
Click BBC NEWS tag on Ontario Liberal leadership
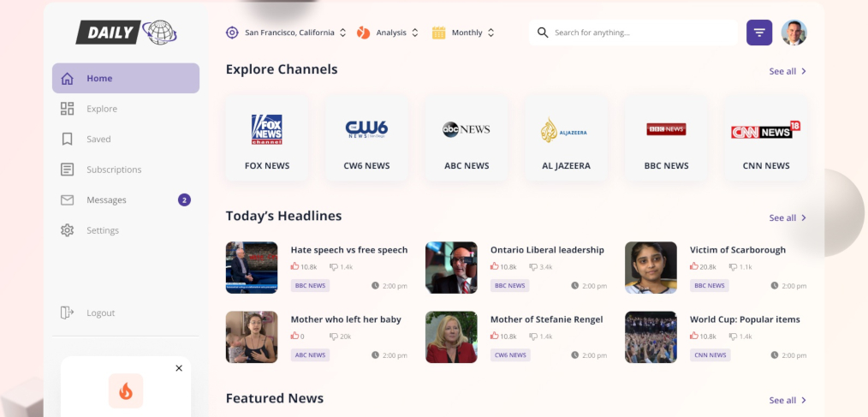tap(509, 286)
